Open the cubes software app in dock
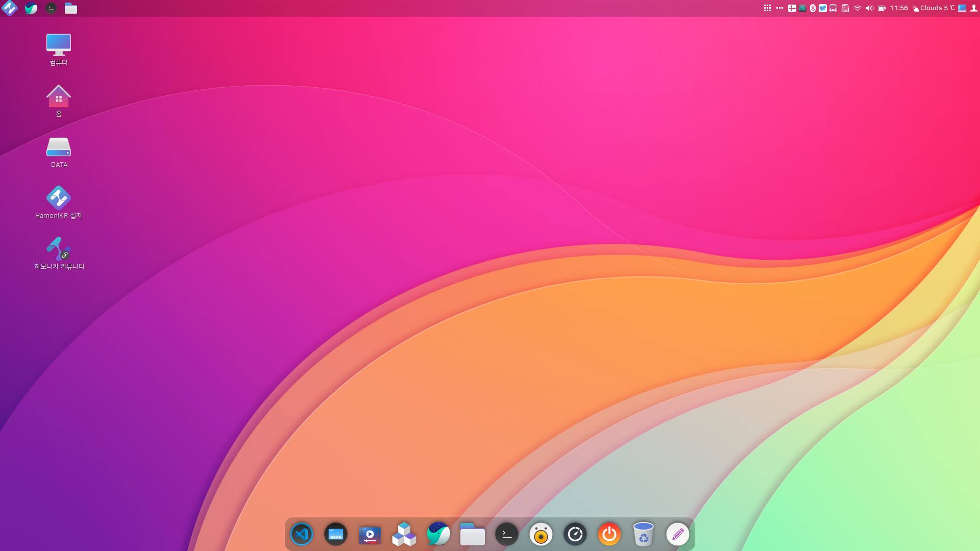Screen dimensions: 980x551 [404, 534]
